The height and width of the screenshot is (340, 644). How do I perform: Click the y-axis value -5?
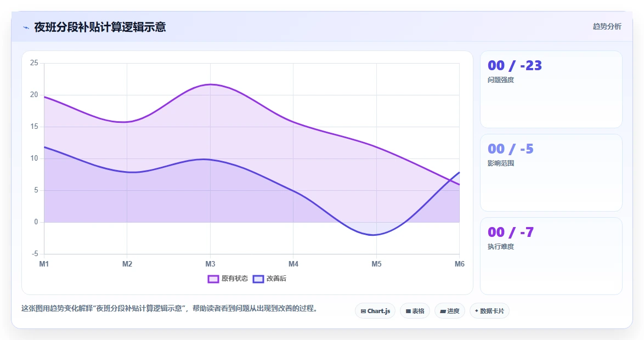[35, 254]
